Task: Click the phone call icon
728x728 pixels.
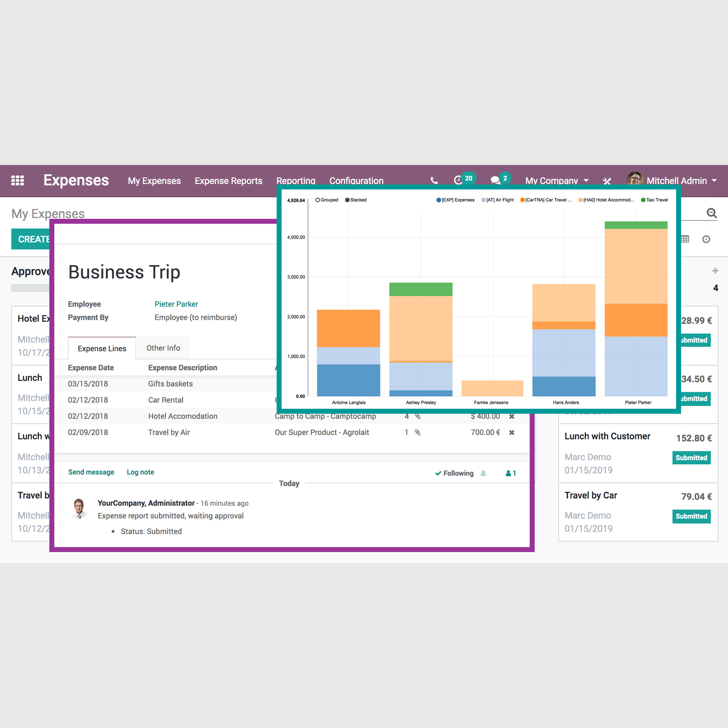Action: [434, 181]
